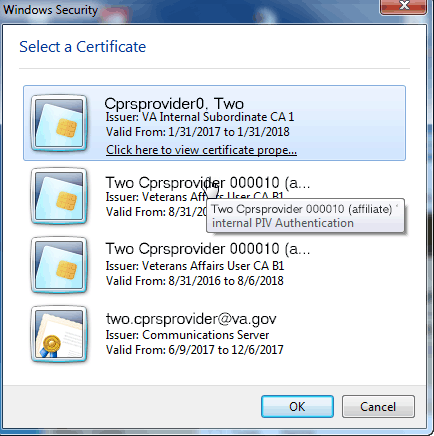Confirm selection with OK button

point(297,407)
